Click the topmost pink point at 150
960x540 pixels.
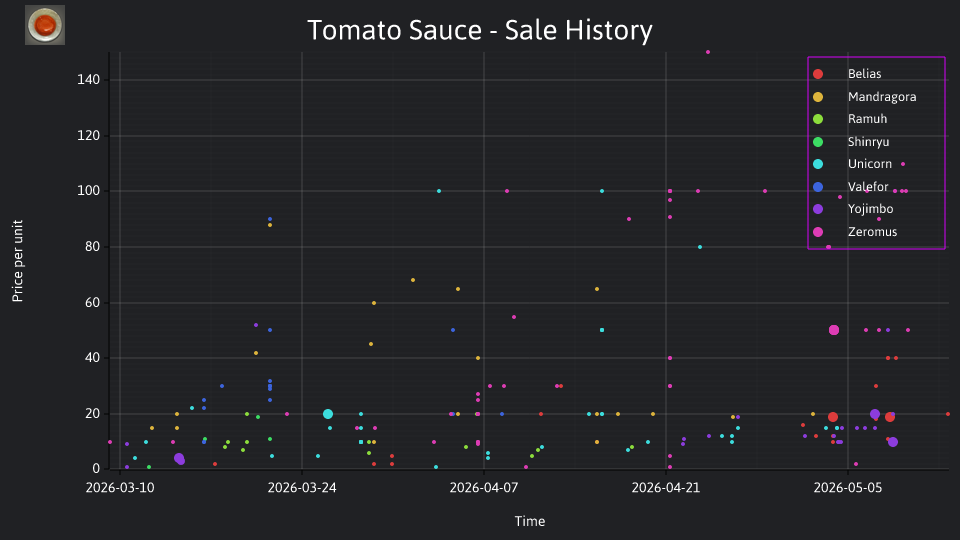(708, 53)
